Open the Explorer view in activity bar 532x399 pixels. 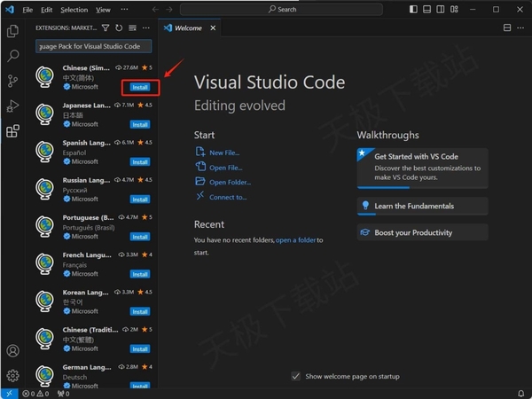(12, 31)
